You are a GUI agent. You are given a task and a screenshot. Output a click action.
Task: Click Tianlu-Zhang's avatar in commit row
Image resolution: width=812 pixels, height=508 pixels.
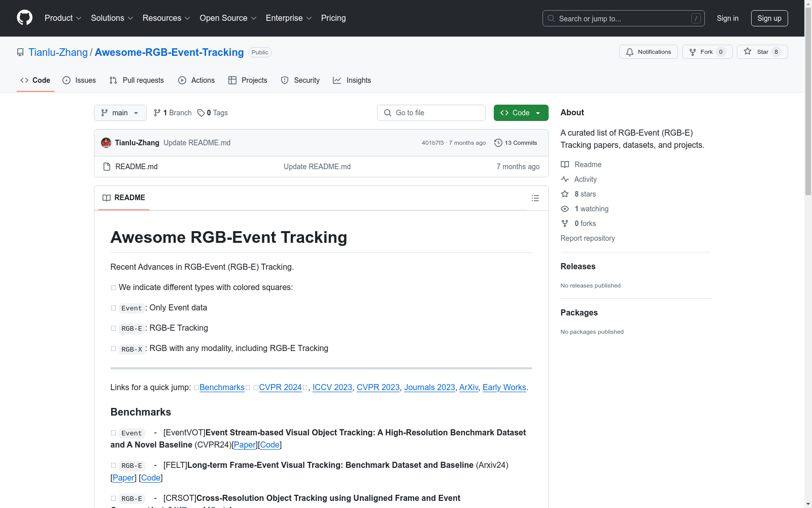[106, 143]
